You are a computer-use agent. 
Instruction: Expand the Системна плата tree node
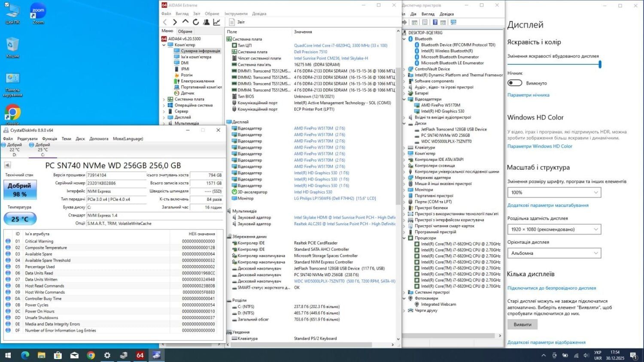tap(164, 99)
